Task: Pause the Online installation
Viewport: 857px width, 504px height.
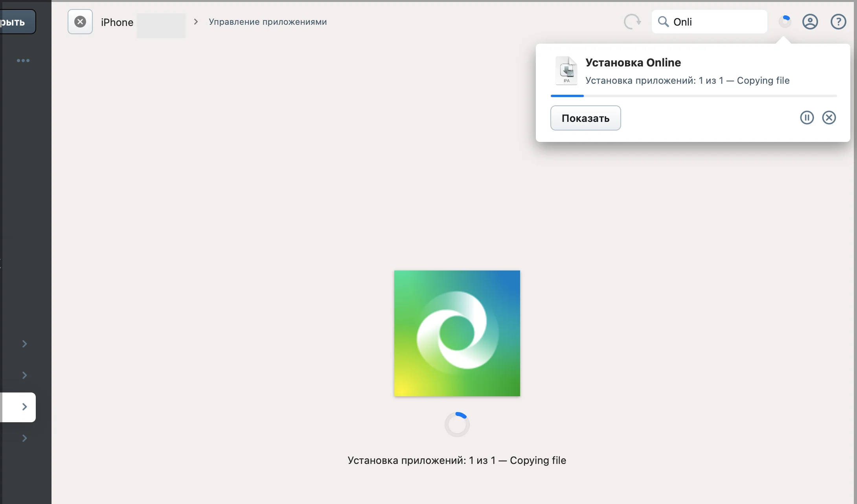Action: (x=807, y=118)
